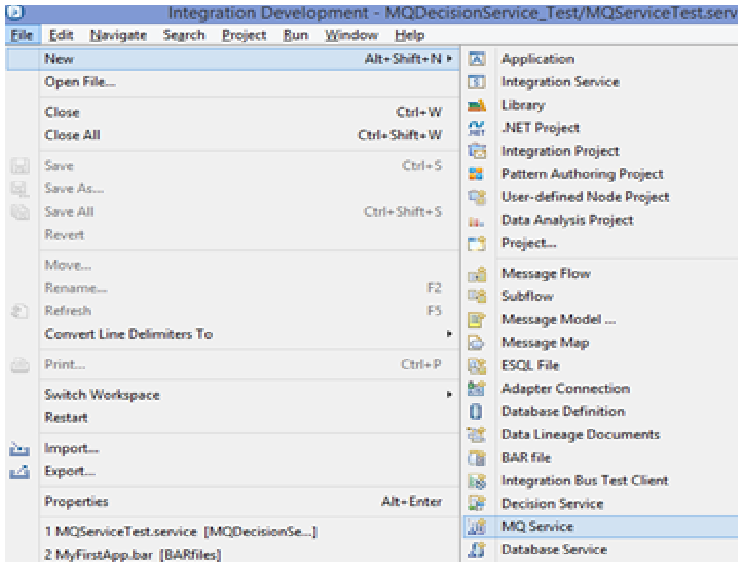This screenshot has height=562, width=738.
Task: Choose Application label in New submenu
Action: [x=538, y=59]
